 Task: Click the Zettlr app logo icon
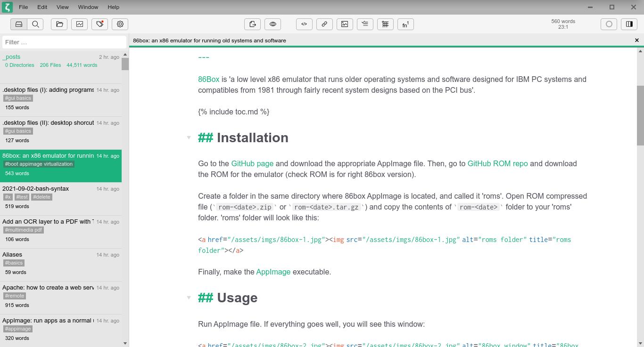coord(7,7)
